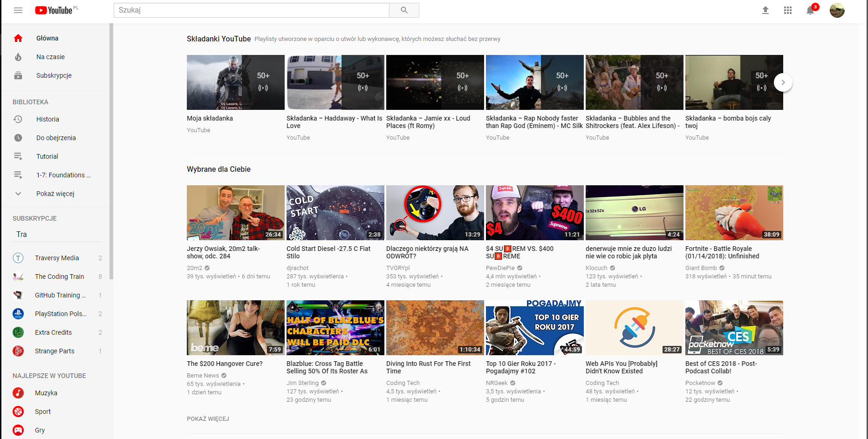Open Muzyka category icon
The width and height of the screenshot is (868, 439).
[x=18, y=393]
